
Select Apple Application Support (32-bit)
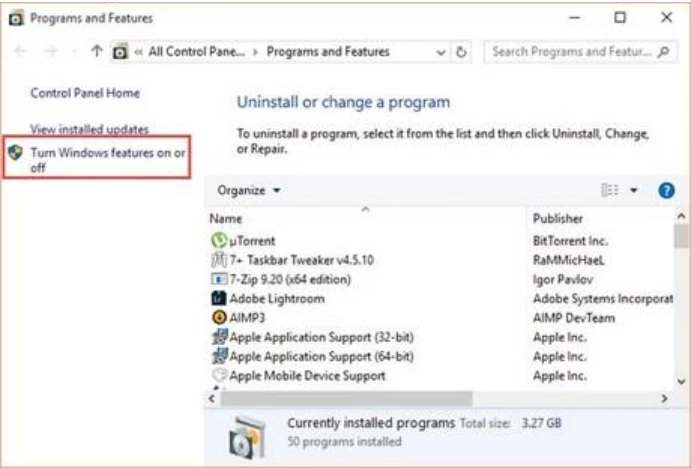321,337
